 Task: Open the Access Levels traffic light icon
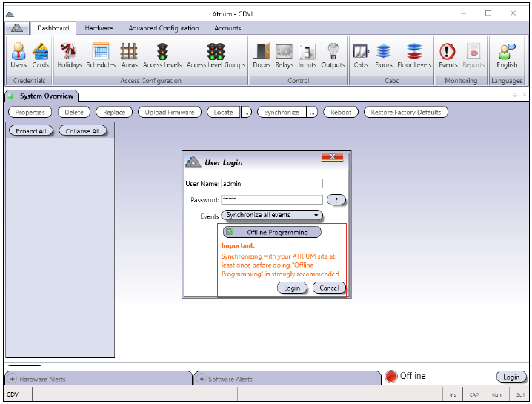(x=162, y=56)
